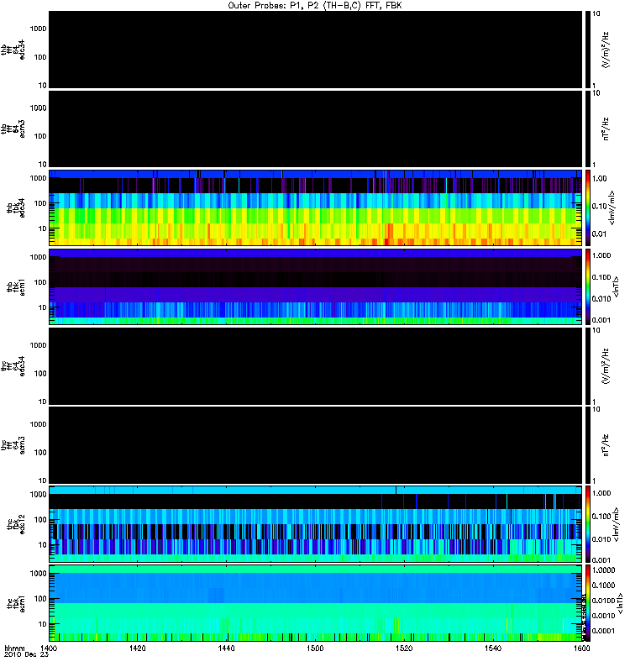Click the thb fbk edc34 spectrogram panel
Viewport: 630px width, 672px height.
[316, 207]
